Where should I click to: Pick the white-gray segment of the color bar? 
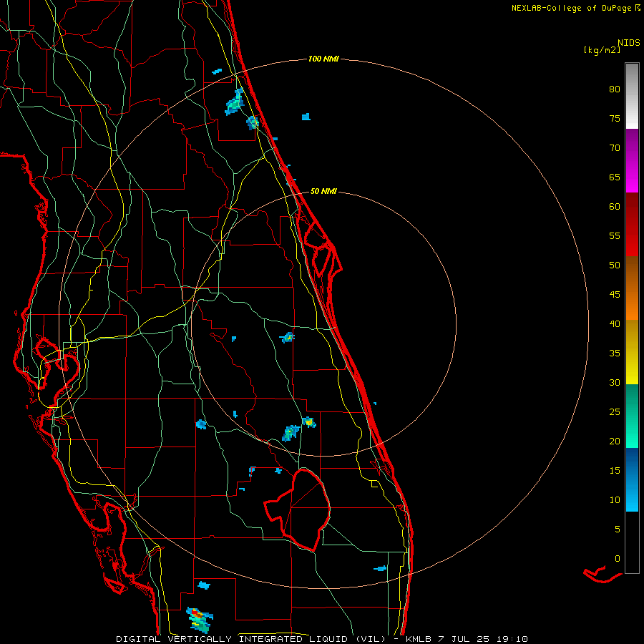(632, 96)
